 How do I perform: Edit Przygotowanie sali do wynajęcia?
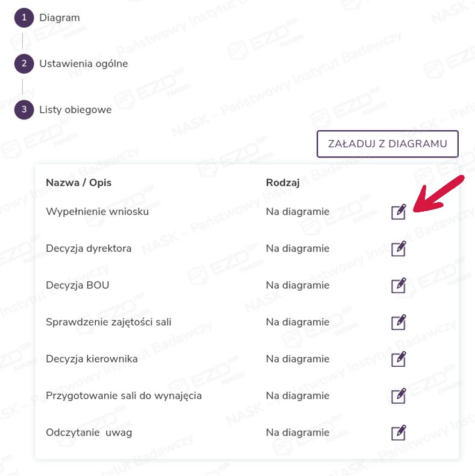tap(398, 396)
